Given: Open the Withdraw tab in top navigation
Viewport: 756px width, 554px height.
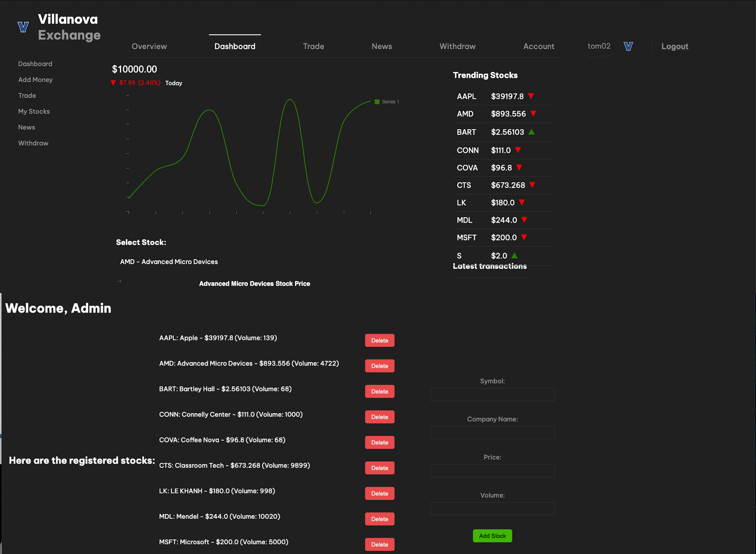Looking at the screenshot, I should [x=457, y=46].
